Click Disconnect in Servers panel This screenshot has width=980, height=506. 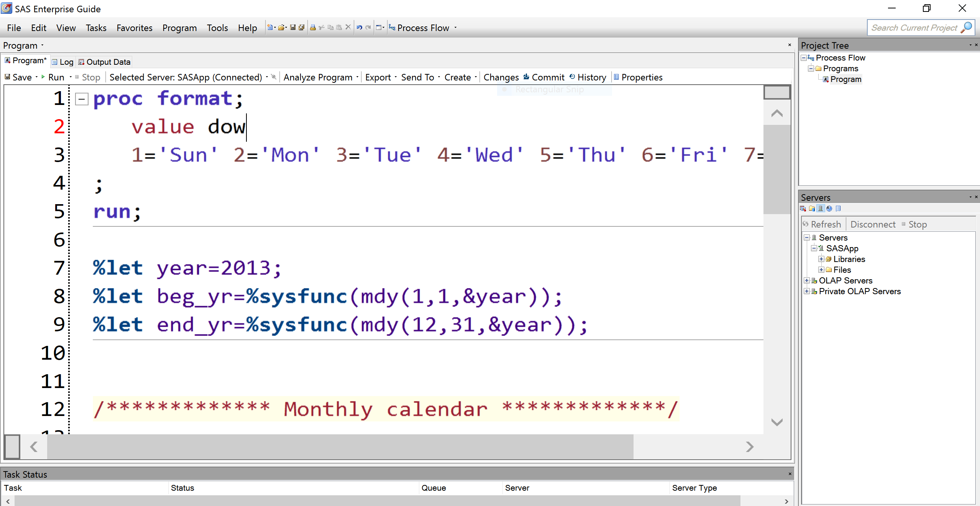873,224
